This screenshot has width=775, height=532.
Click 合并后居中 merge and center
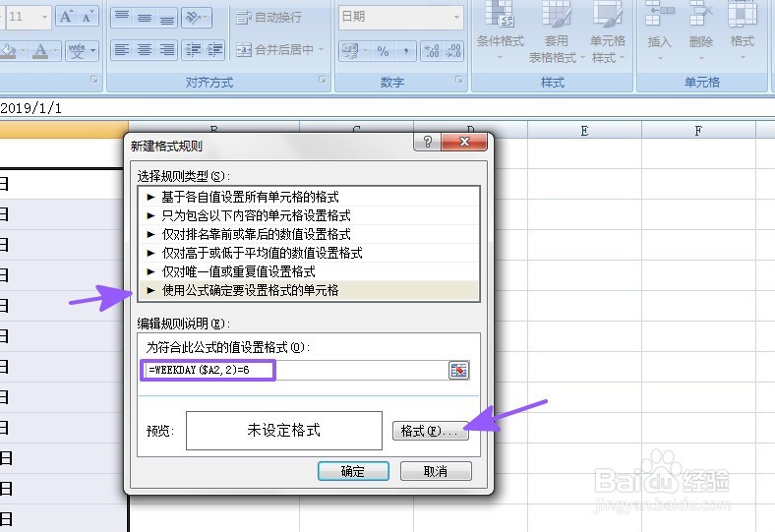274,49
